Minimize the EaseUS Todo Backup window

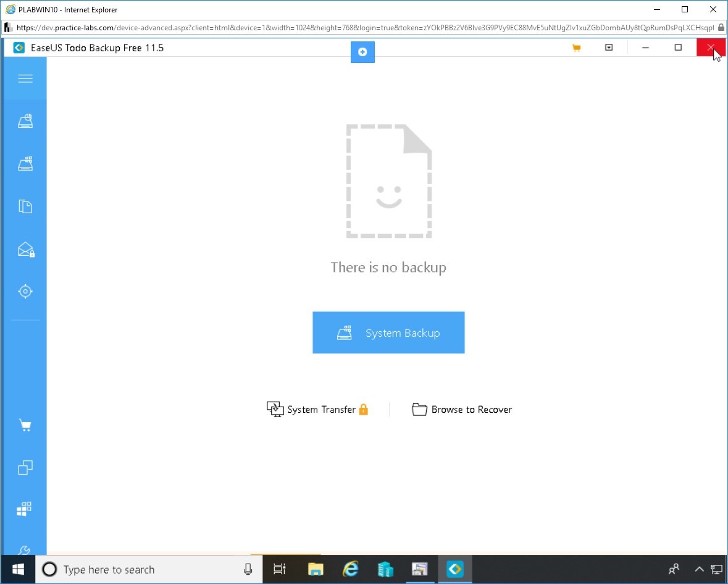click(x=645, y=48)
